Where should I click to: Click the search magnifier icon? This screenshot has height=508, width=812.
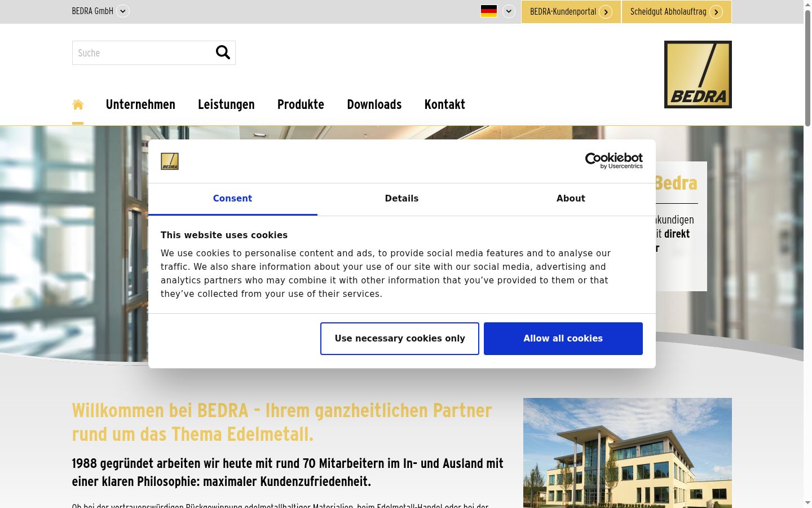pyautogui.click(x=223, y=52)
